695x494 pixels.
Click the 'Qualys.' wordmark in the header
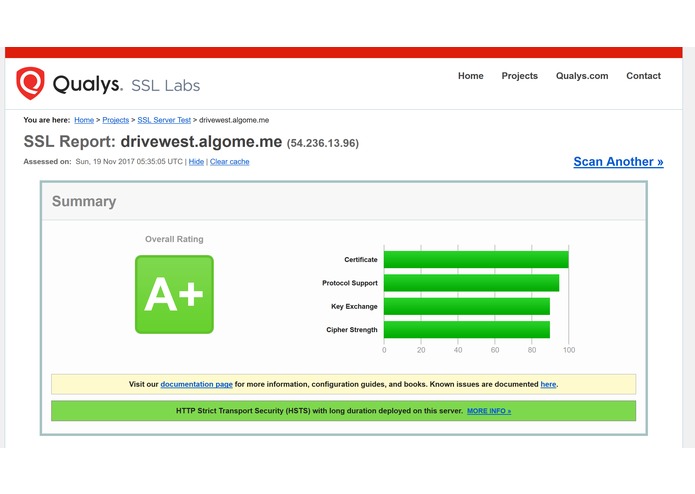(87, 84)
